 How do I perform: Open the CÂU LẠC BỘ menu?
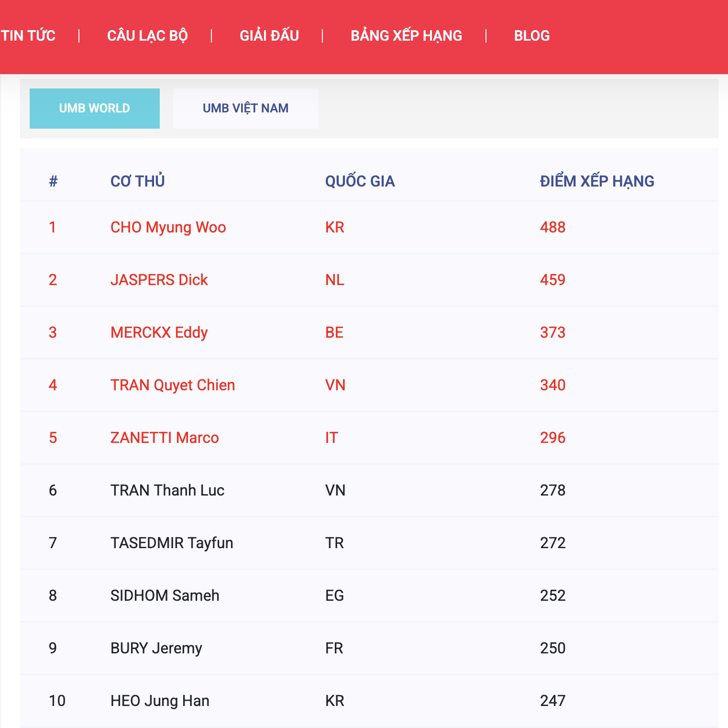pyautogui.click(x=147, y=36)
